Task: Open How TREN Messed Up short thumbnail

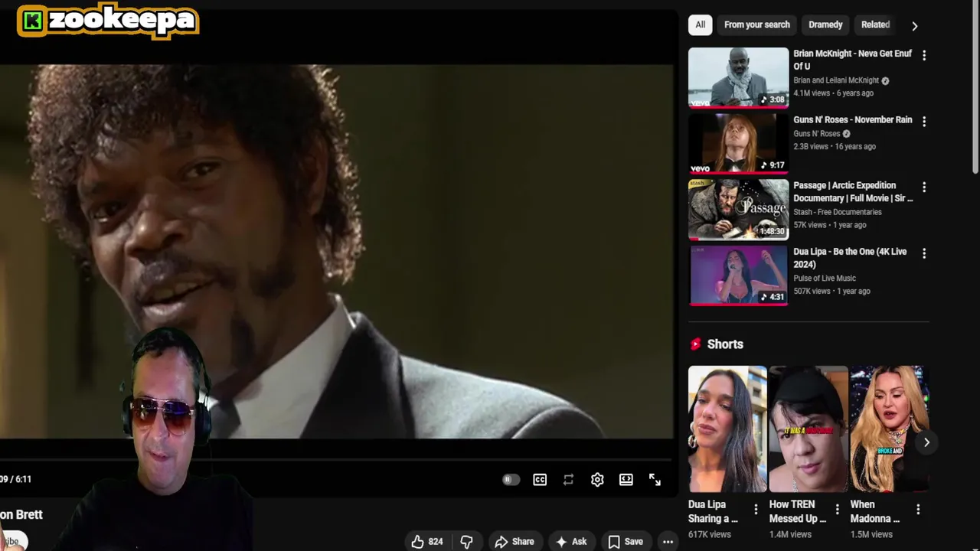Action: point(808,429)
